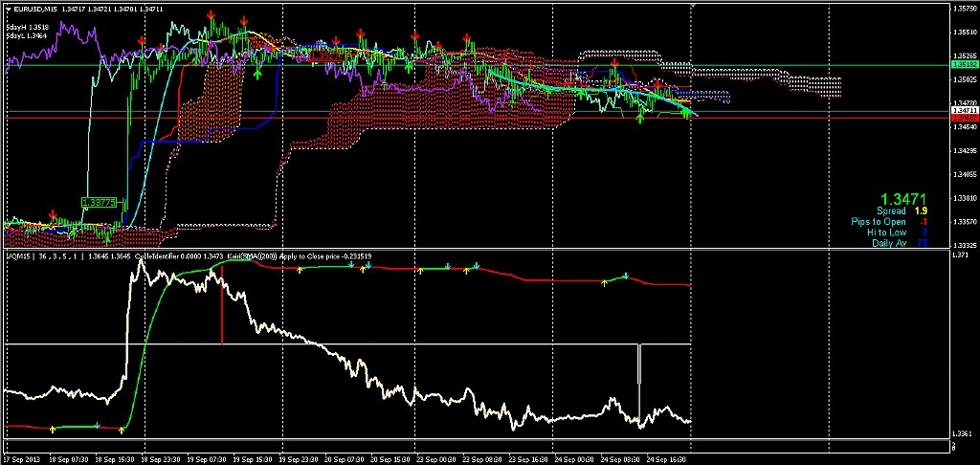Click the 18 Sep 23:30 time axis label
The image size is (980, 465).
(161, 458)
